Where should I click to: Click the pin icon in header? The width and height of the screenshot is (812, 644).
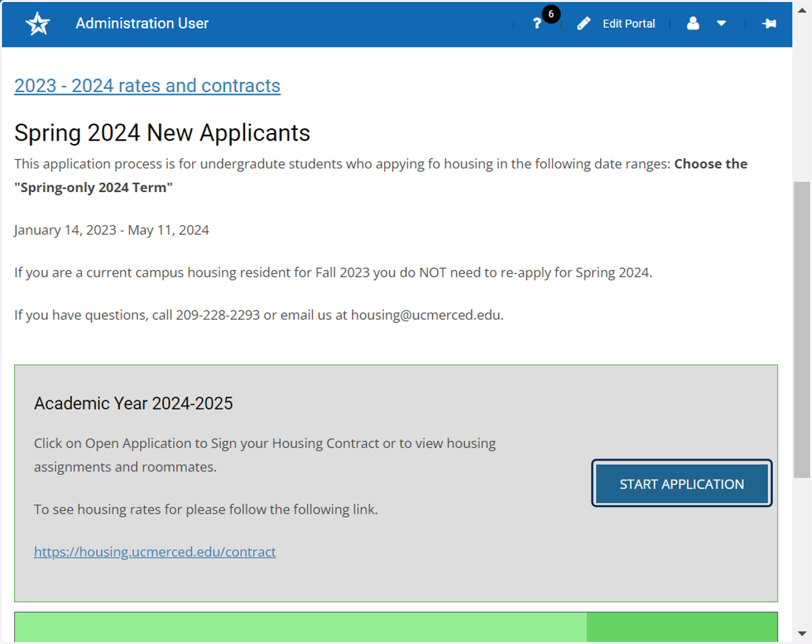[x=769, y=24]
